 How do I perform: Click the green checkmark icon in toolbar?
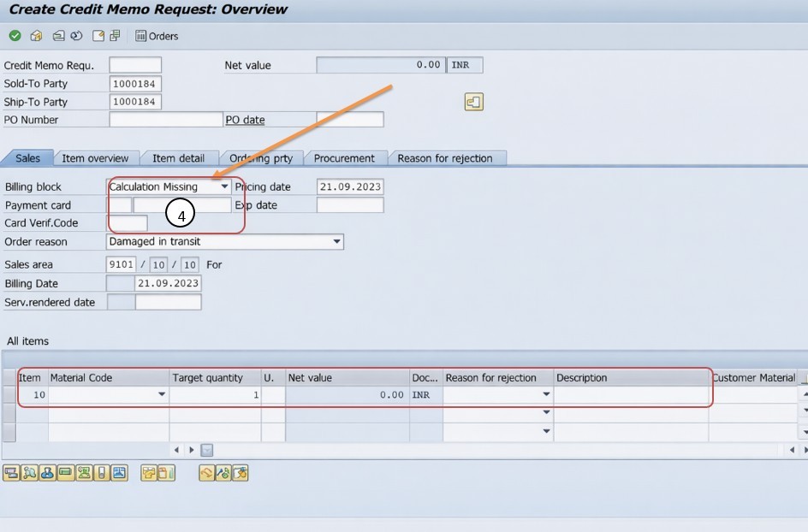(x=15, y=36)
